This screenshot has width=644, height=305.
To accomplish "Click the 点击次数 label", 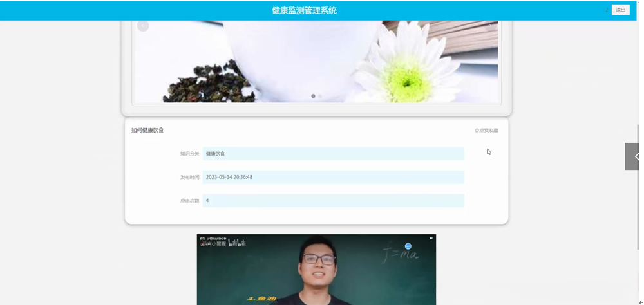I will [189, 201].
